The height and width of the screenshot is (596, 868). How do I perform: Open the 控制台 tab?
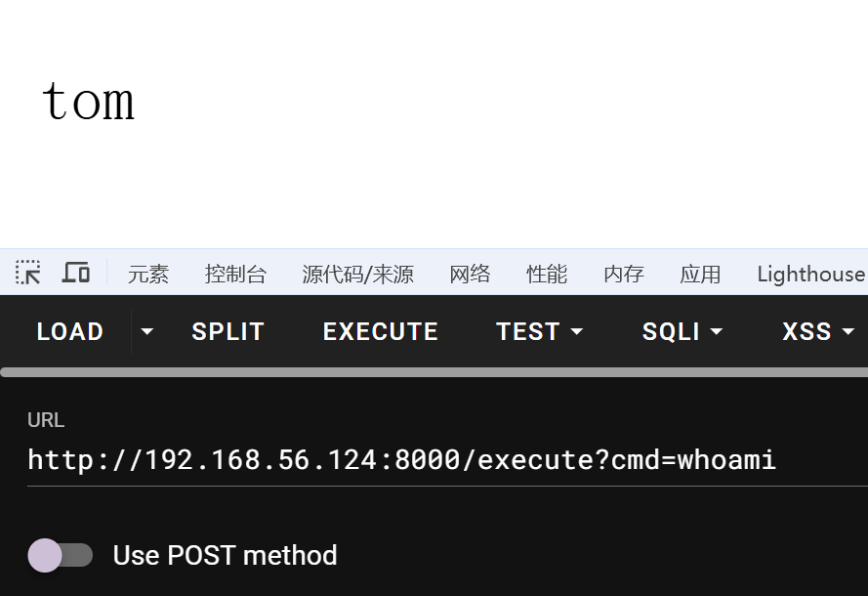(x=235, y=275)
